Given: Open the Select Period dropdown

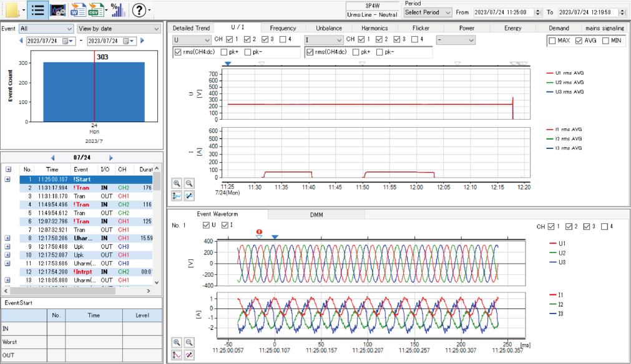Looking at the screenshot, I should (x=428, y=12).
